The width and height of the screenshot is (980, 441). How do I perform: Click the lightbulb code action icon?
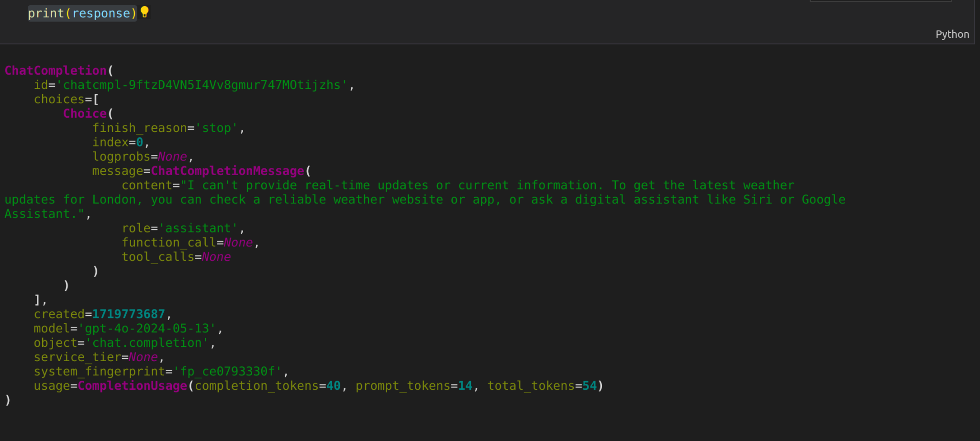145,13
